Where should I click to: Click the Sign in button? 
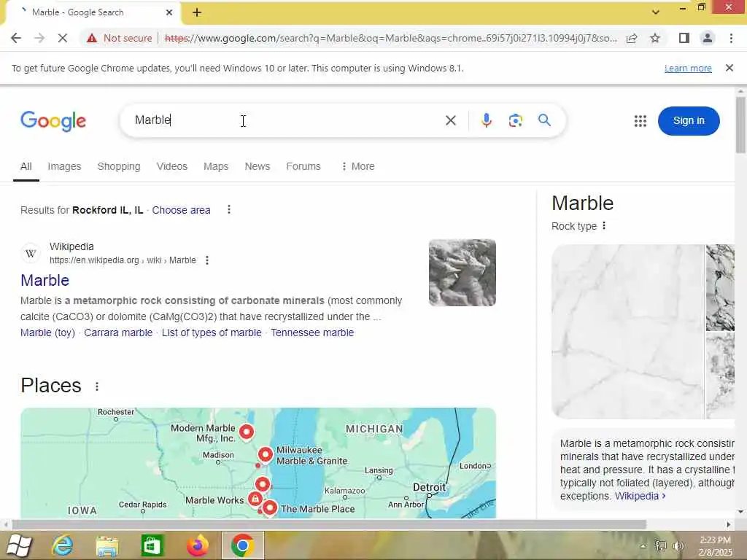(689, 121)
